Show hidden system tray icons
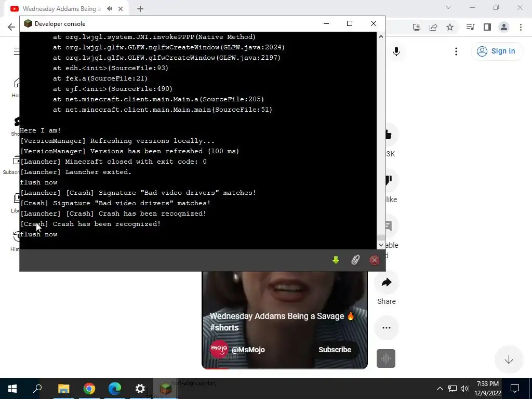The width and height of the screenshot is (532, 399). pos(440,389)
